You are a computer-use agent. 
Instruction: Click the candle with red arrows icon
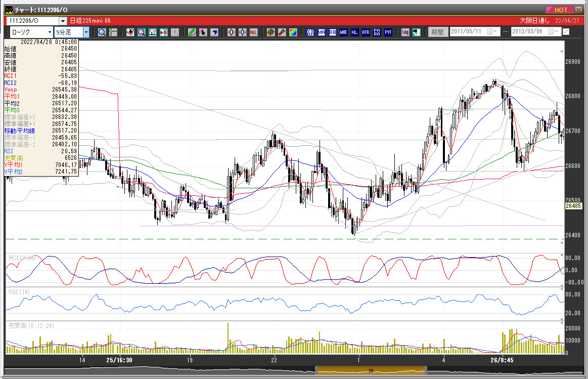tap(232, 32)
